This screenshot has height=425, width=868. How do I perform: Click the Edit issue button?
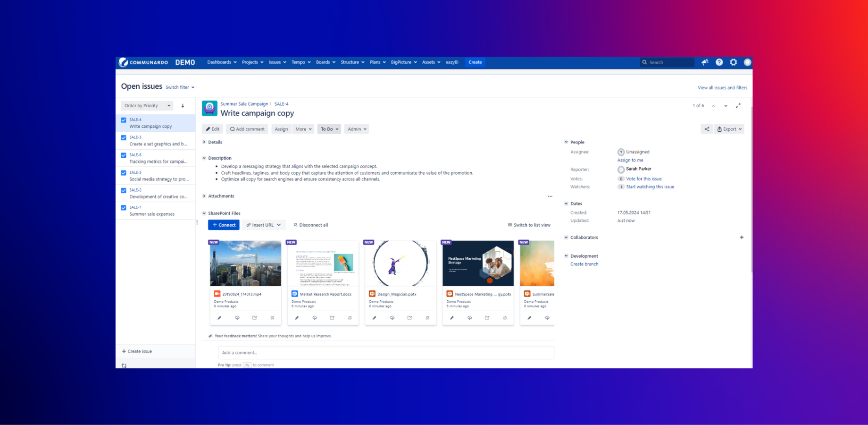(212, 129)
